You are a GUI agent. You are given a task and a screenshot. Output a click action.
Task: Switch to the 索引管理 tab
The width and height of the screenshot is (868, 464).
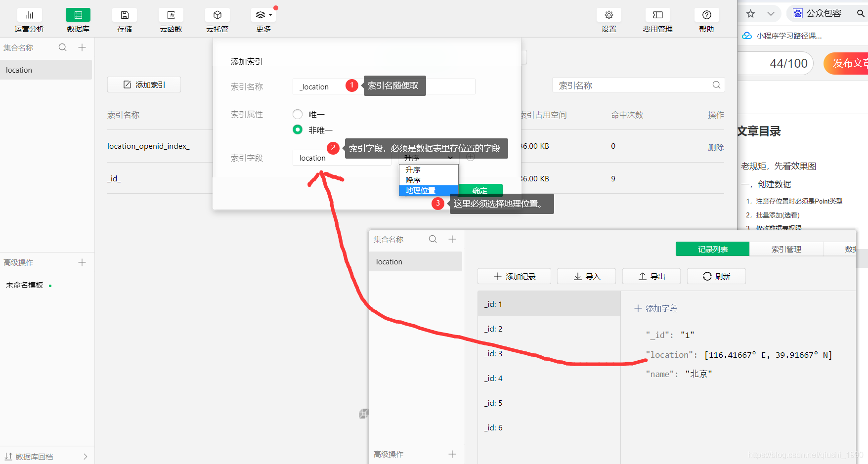786,249
